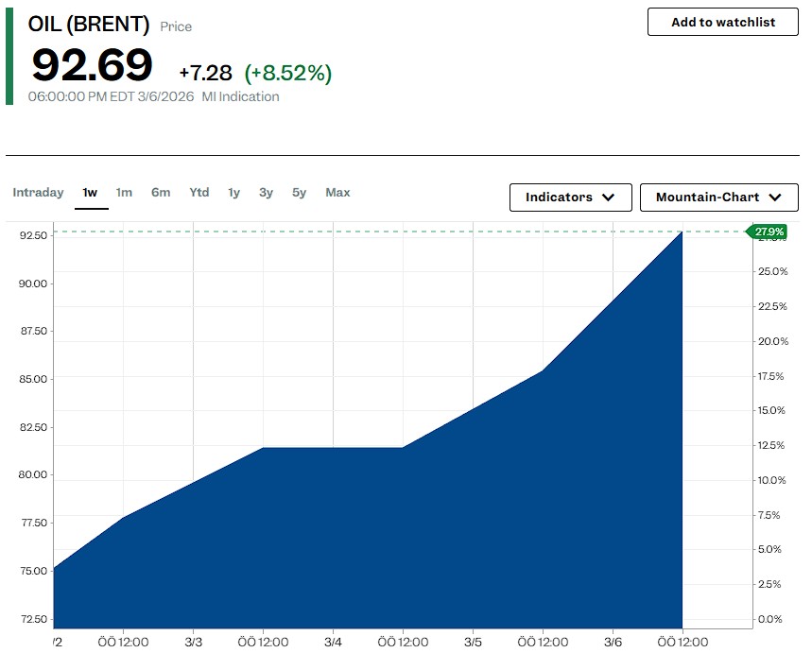Click the 10.0% percent axis label
812x670 pixels.
(771, 480)
